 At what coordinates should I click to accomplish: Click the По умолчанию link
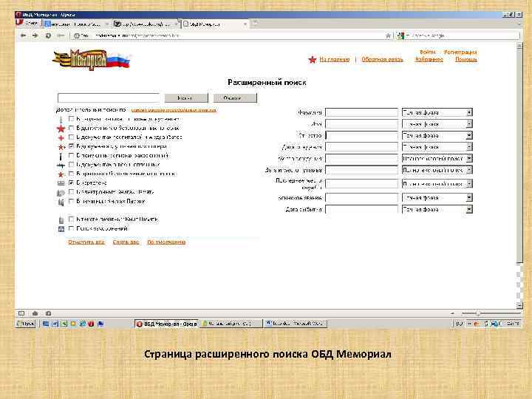point(166,242)
